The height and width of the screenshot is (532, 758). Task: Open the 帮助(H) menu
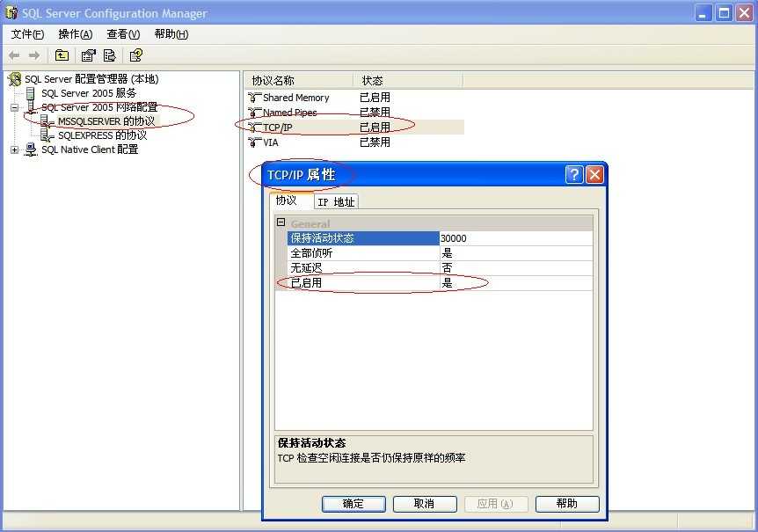click(171, 34)
